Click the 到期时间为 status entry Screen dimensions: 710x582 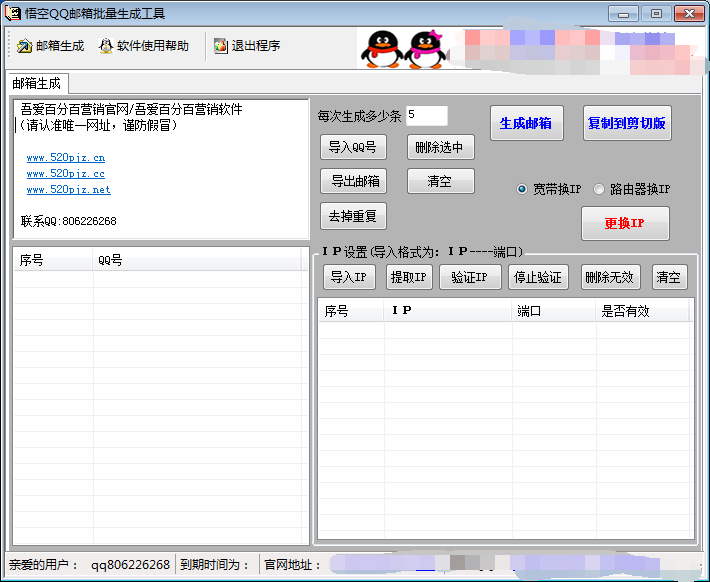[215, 565]
